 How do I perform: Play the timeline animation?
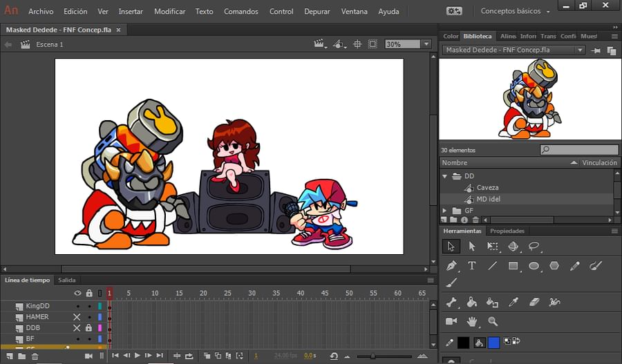(x=138, y=356)
